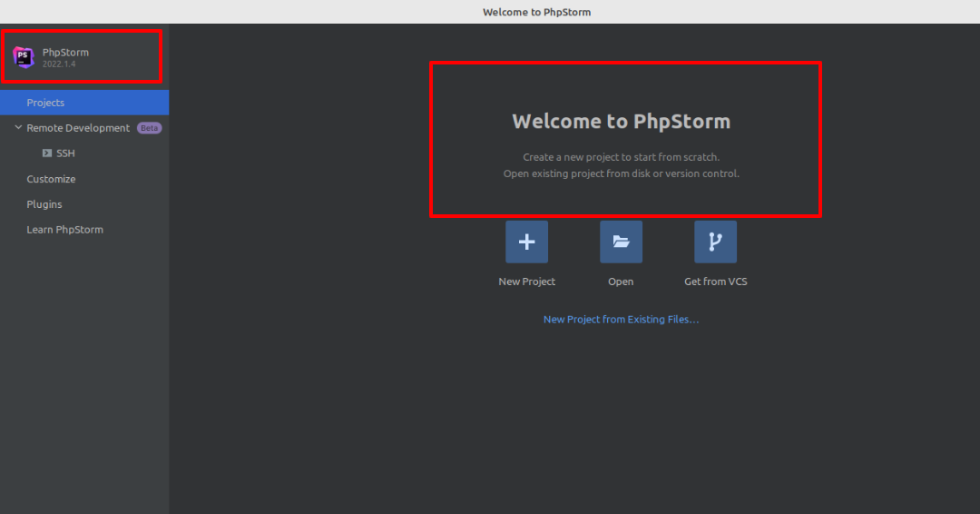Screen dimensions: 980x514
Task: Click the Open text label
Action: tap(621, 282)
